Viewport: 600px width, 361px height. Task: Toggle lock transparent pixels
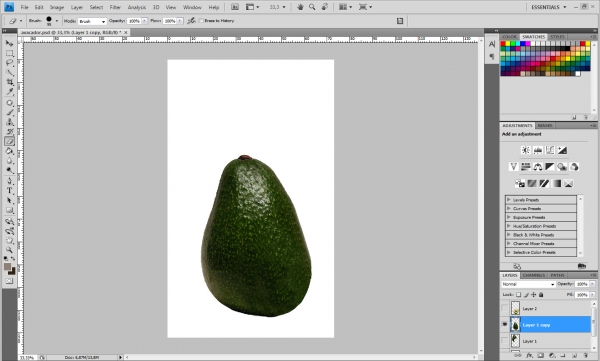coord(518,295)
